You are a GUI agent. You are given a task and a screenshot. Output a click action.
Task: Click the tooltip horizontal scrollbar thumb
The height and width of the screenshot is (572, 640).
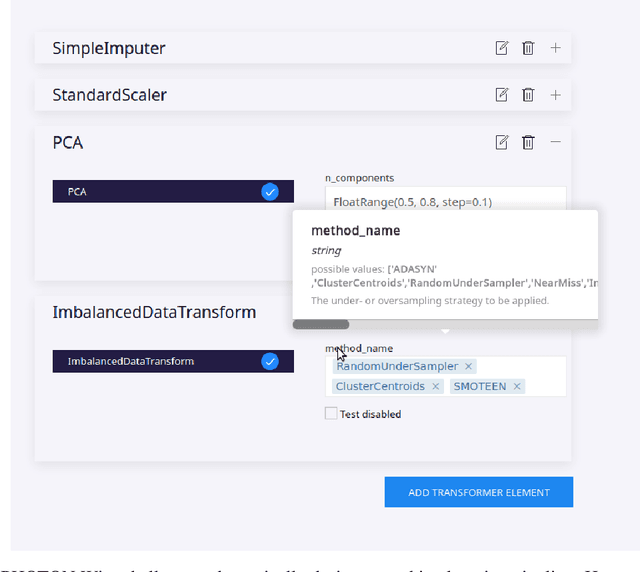tap(321, 324)
